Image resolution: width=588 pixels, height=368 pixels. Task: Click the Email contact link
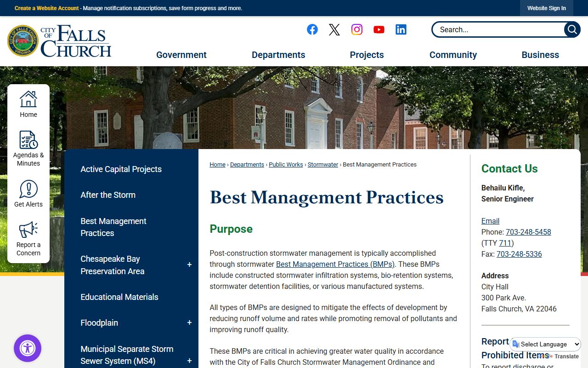490,221
